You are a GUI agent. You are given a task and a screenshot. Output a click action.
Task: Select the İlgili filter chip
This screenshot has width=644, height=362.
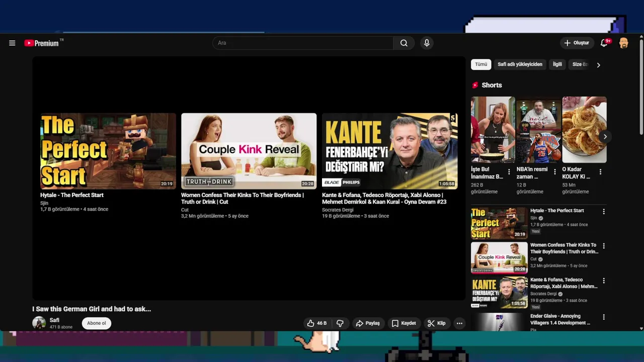coord(557,64)
